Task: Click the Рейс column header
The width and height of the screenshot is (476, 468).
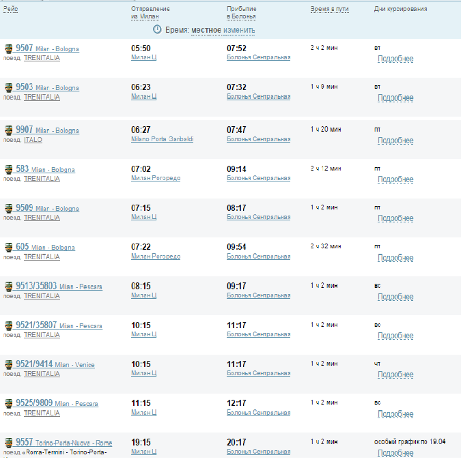Action: 11,9
